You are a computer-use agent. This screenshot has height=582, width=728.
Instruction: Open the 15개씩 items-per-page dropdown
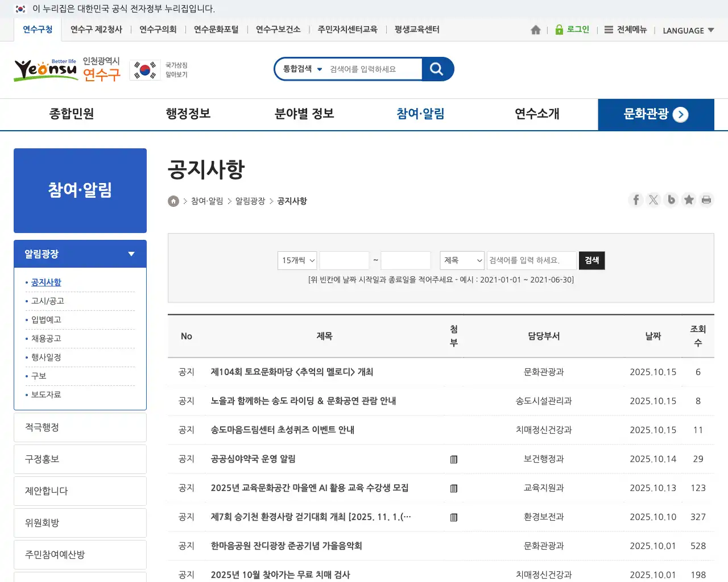[297, 260]
